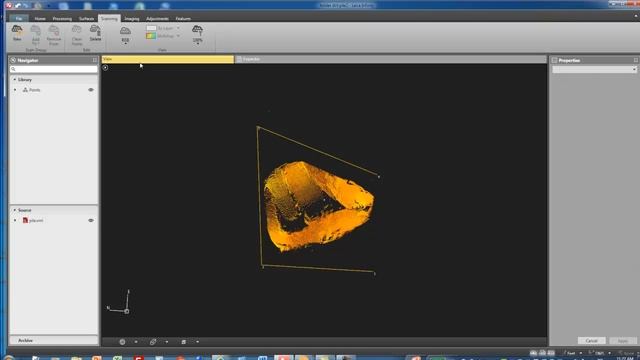The width and height of the screenshot is (640, 360).
Task: Toggle visibility eye for Points
Action: (91, 90)
